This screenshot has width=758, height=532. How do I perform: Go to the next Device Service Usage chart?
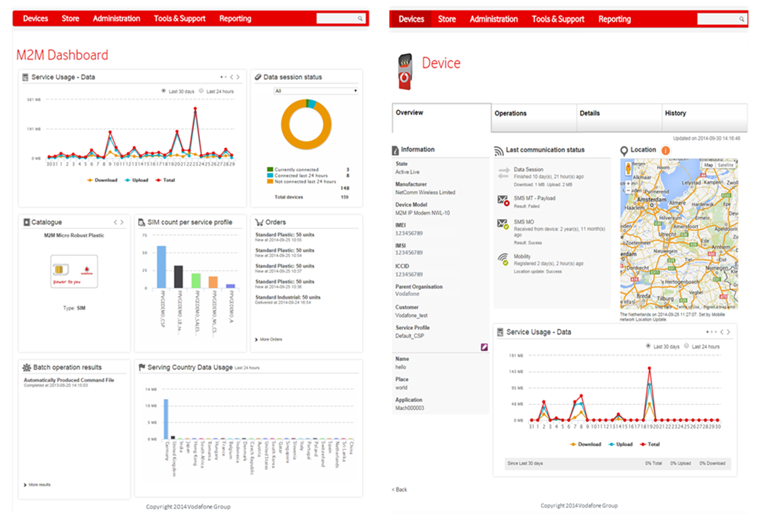click(728, 332)
